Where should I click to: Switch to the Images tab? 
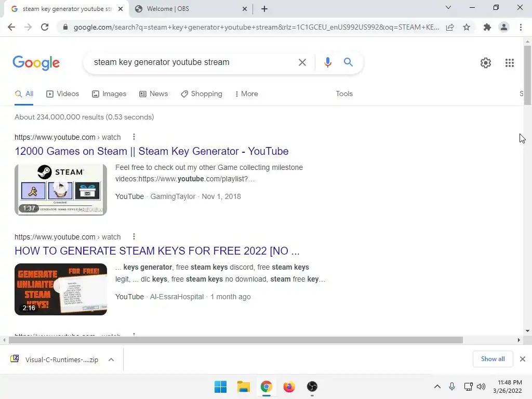coord(109,94)
